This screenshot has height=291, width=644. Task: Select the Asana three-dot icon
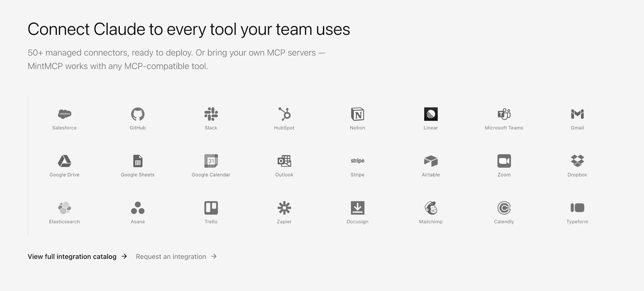[138, 208]
